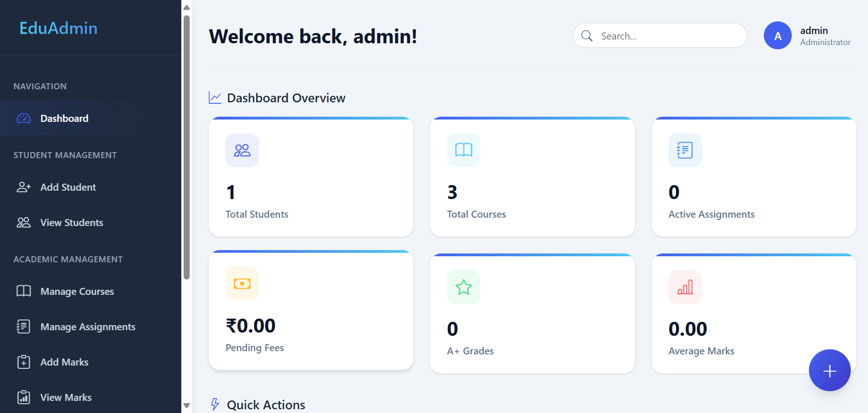
Task: Click the Active Assignments list icon
Action: 685,150
